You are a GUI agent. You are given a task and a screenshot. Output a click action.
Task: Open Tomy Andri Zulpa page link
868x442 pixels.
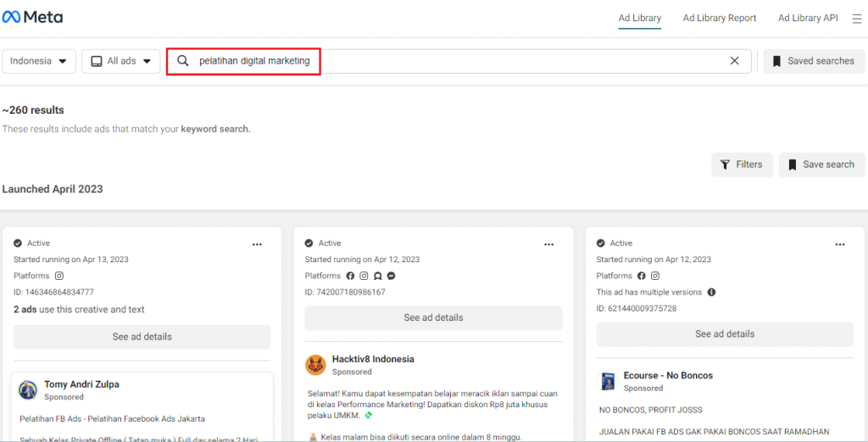pos(81,383)
